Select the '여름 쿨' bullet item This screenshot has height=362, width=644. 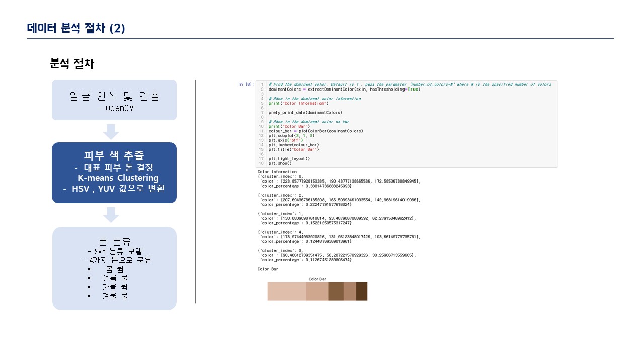pyautogui.click(x=115, y=278)
